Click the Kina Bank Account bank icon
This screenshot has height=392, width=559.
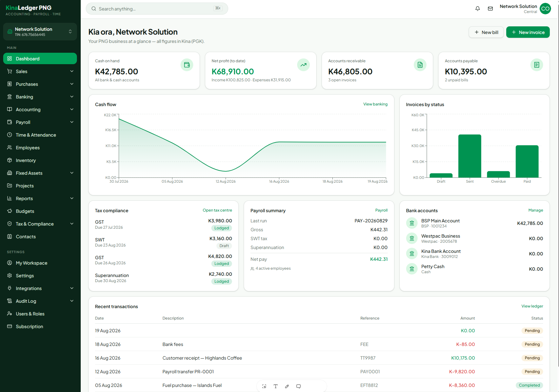click(x=412, y=253)
